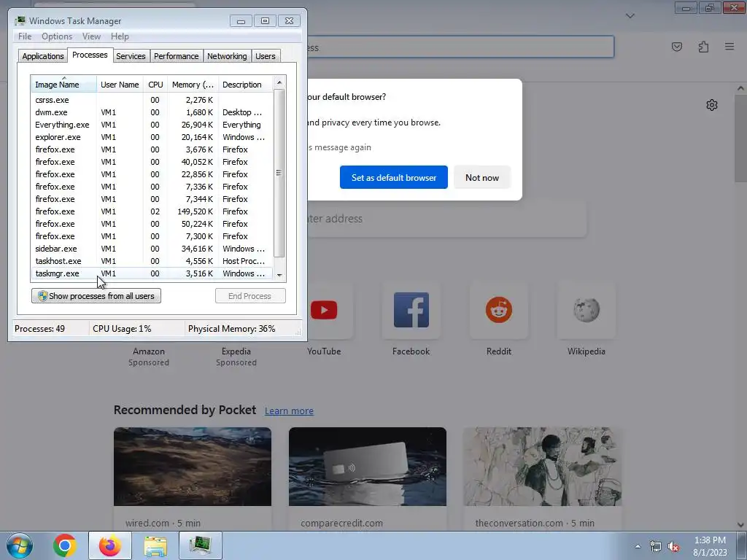This screenshot has width=747, height=560.
Task: Follow the Learn more Pocket link
Action: click(289, 411)
